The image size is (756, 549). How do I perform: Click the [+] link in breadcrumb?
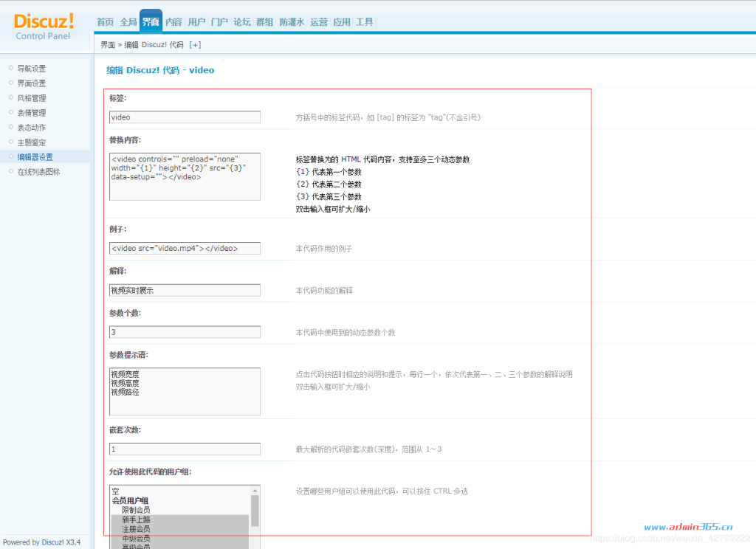coord(195,45)
